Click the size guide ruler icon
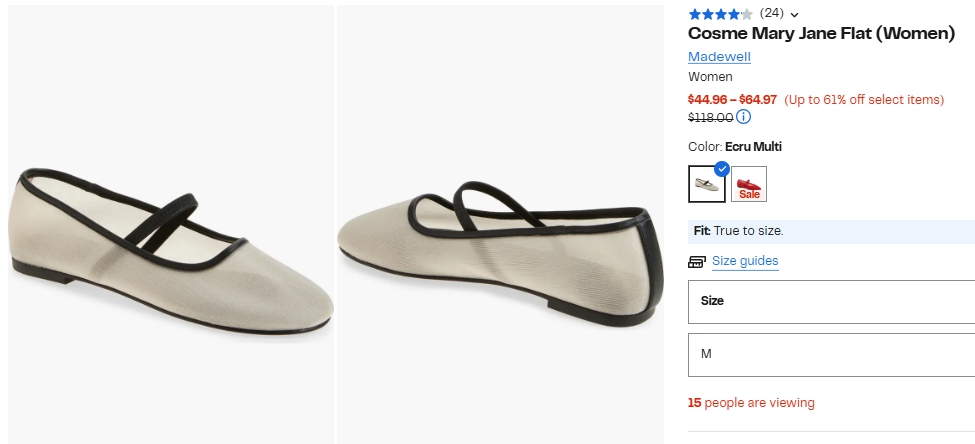This screenshot has width=975, height=444. (697, 262)
